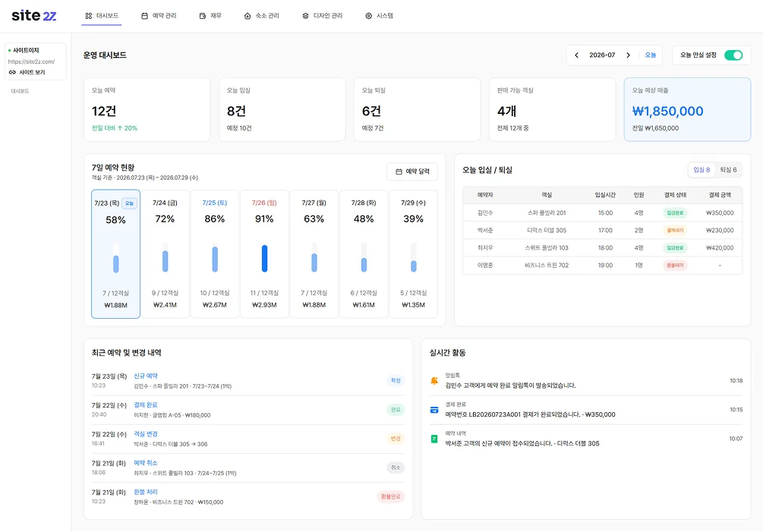Toggle the 오늘 만실 설정 switch
Image resolution: width=763 pixels, height=532 pixels.
pos(733,55)
